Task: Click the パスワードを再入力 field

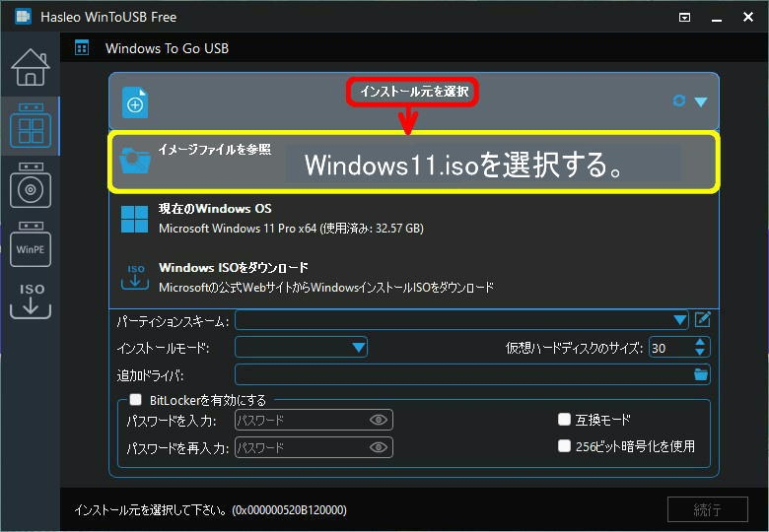Action: 314,447
